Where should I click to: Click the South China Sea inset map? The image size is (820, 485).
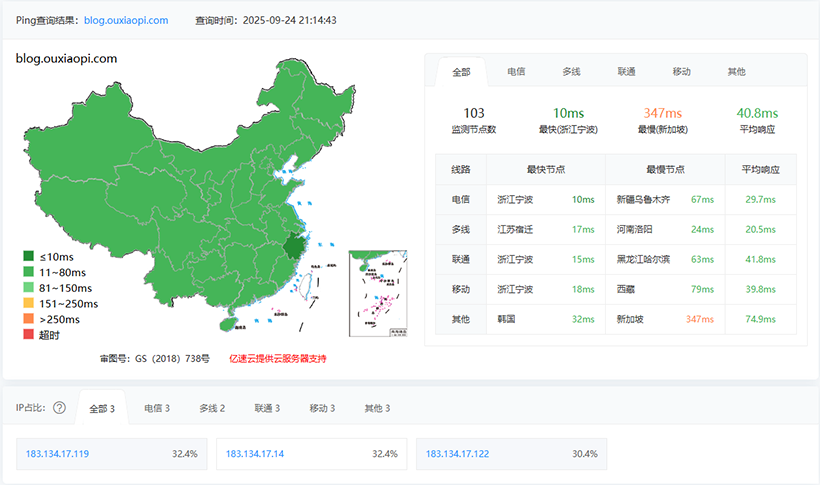pos(377,294)
